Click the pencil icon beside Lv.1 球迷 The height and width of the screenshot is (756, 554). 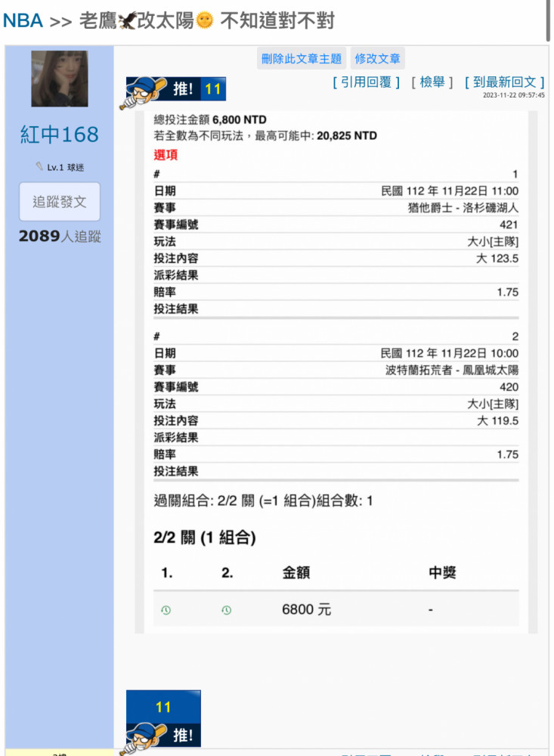point(39,166)
